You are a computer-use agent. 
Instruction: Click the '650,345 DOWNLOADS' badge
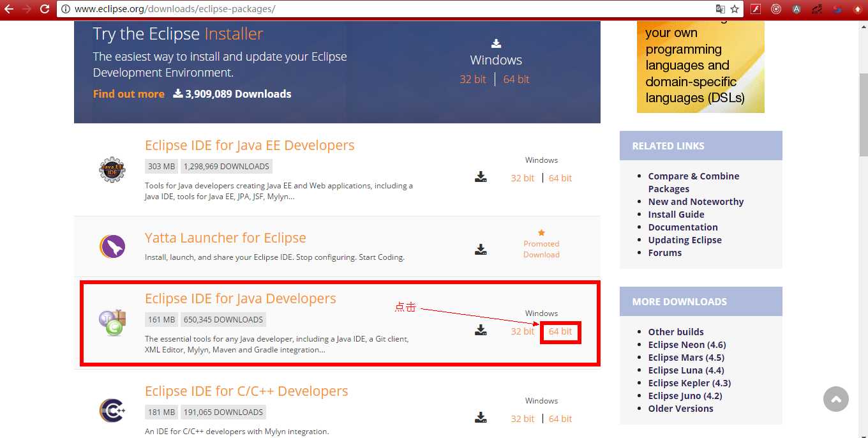[x=223, y=319]
